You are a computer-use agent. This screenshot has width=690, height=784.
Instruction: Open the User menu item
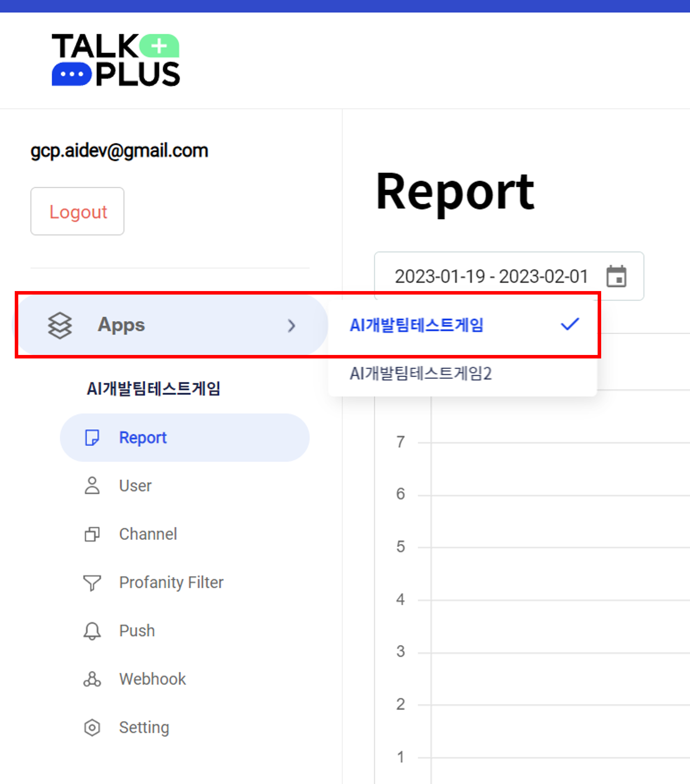tap(185, 486)
